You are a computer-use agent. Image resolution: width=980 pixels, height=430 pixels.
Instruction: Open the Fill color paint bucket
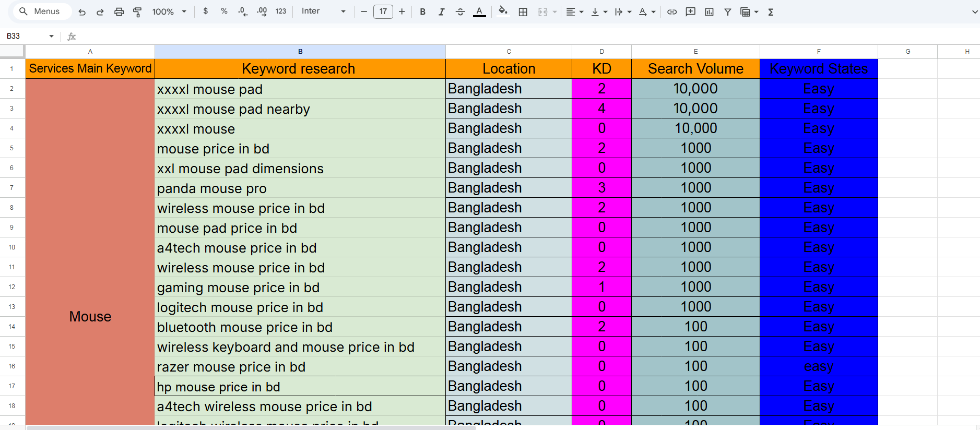pyautogui.click(x=502, y=11)
